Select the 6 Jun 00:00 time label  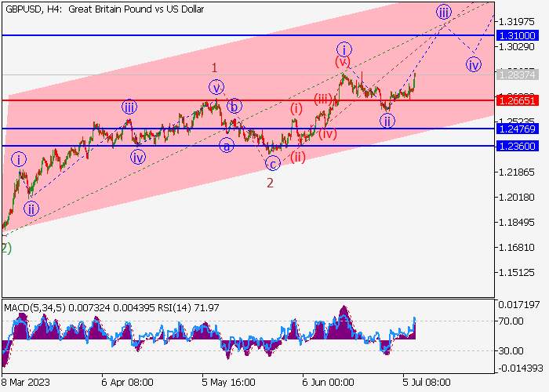(x=328, y=383)
